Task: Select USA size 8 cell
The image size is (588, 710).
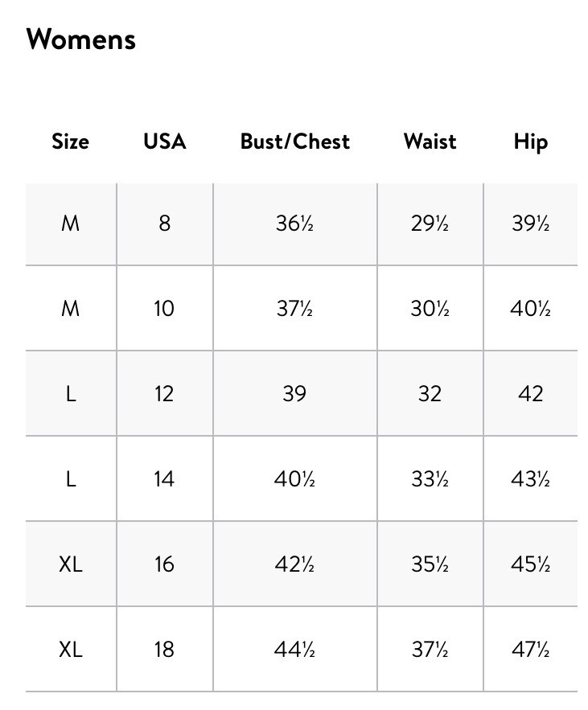Action: point(164,224)
